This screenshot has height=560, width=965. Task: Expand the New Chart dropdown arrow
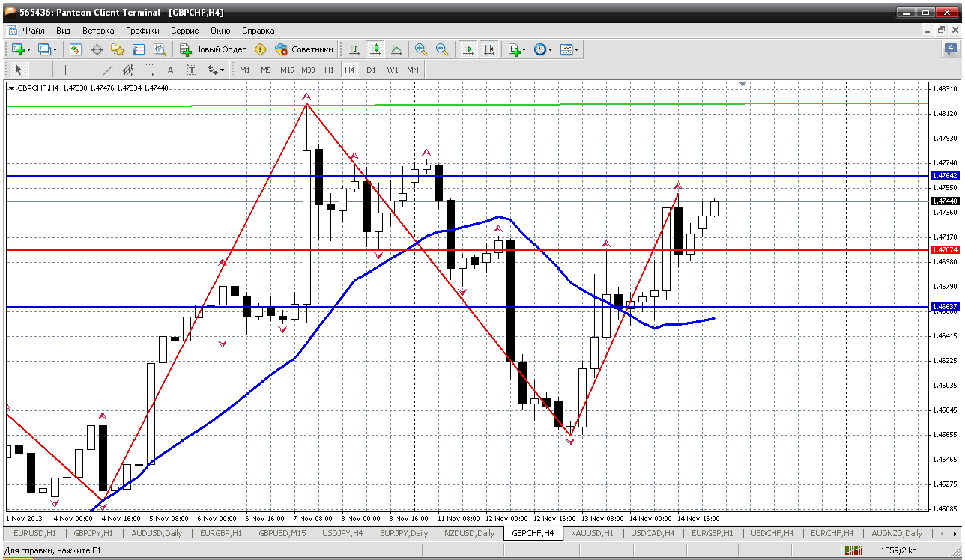(29, 49)
